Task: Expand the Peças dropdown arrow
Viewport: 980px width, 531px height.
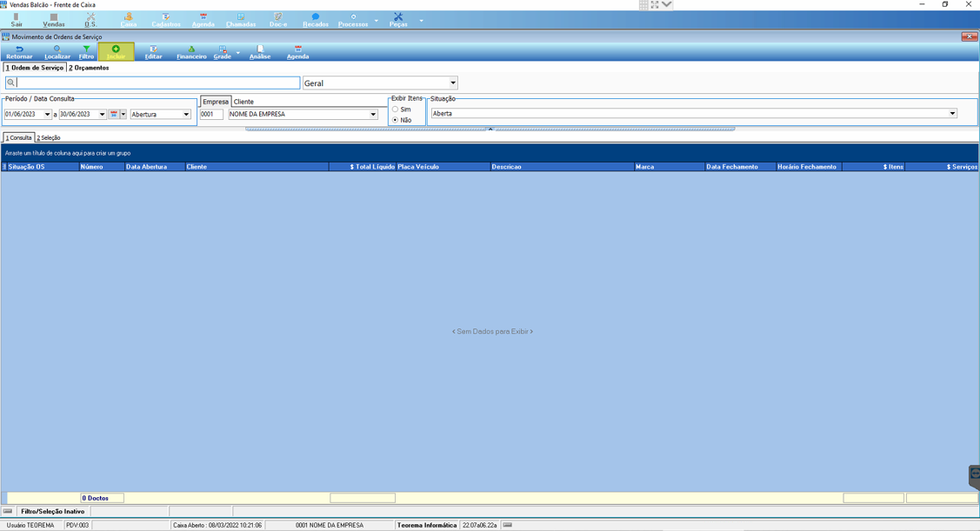Action: coord(421,21)
